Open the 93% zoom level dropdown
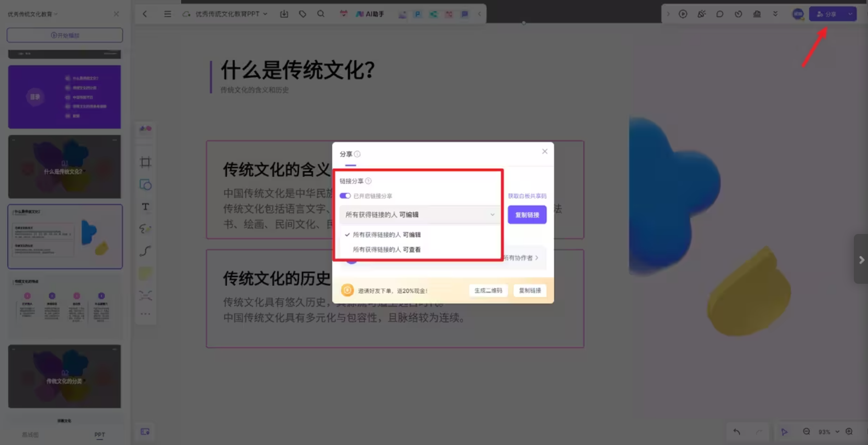 click(x=829, y=432)
